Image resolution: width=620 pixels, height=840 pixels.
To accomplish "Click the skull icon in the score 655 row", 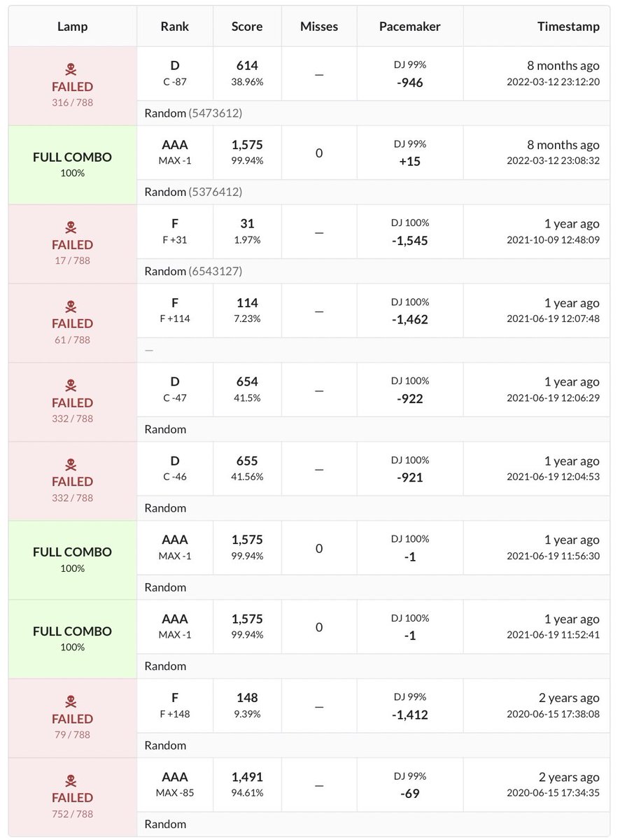I will point(72,465).
